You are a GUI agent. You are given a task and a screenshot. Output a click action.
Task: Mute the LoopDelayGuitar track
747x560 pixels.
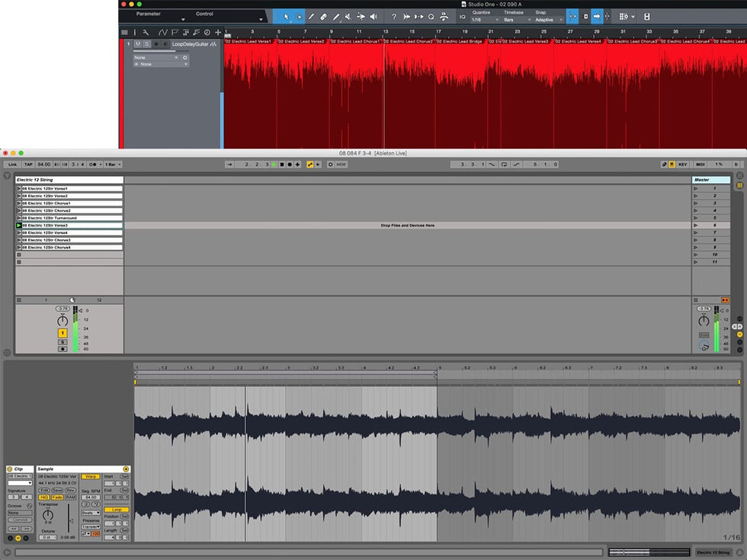pos(138,44)
